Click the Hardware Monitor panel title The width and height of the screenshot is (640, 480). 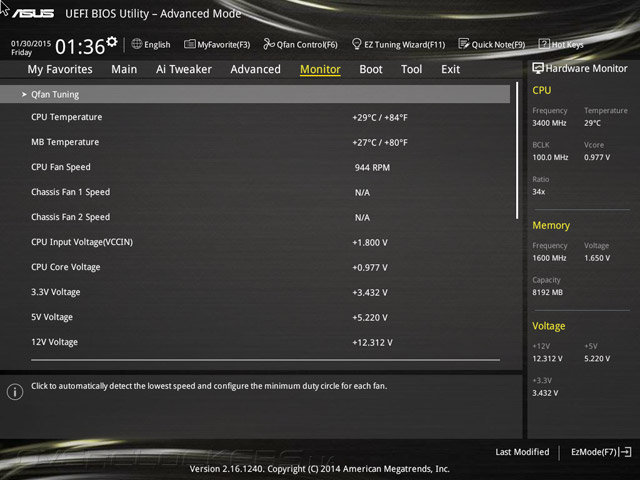(587, 68)
